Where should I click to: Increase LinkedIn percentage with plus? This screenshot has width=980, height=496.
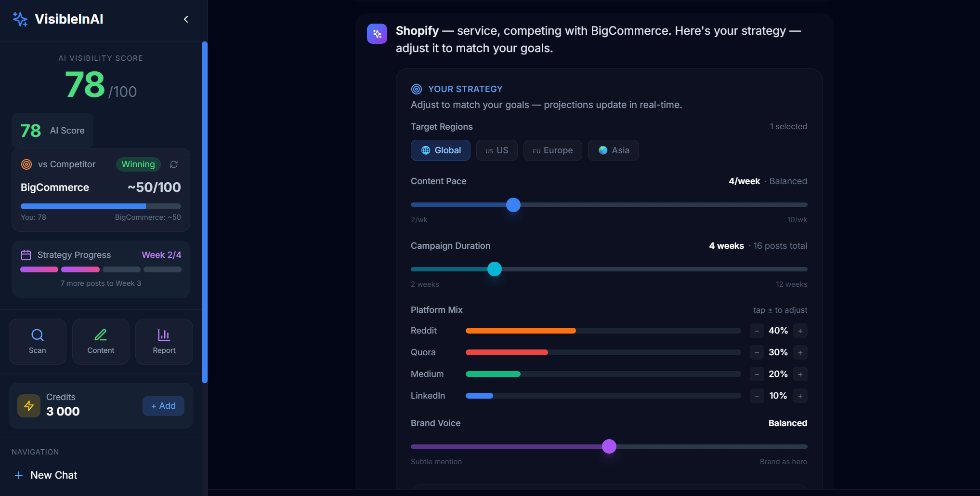coord(800,396)
